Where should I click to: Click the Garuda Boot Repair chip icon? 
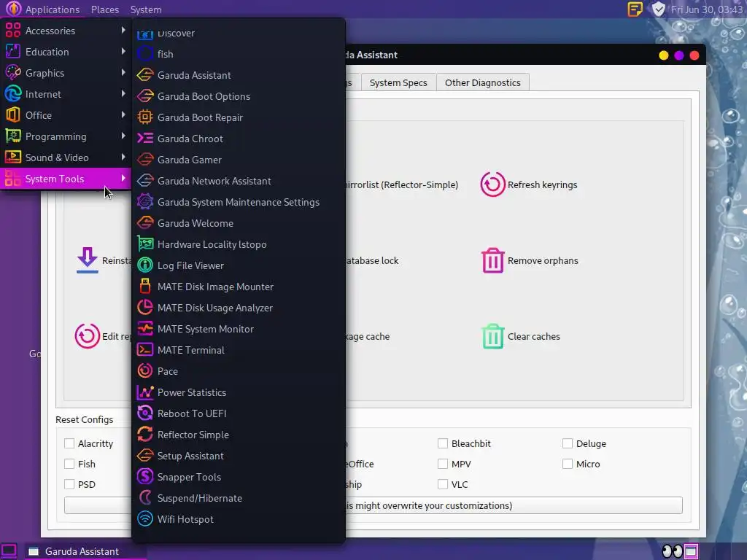[145, 117]
